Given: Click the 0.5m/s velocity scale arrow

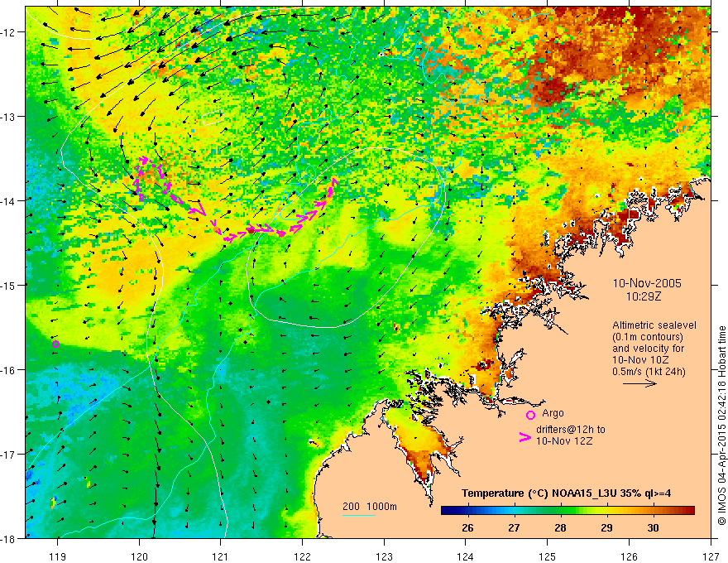Looking at the screenshot, I should pos(639,383).
